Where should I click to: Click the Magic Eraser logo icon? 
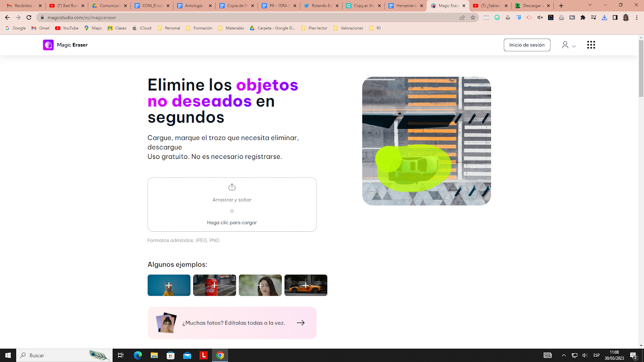tap(48, 45)
